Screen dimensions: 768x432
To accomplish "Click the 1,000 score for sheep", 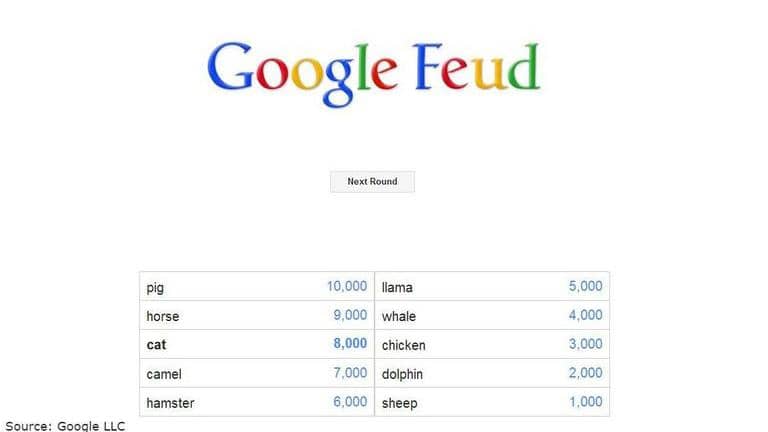I will (585, 402).
